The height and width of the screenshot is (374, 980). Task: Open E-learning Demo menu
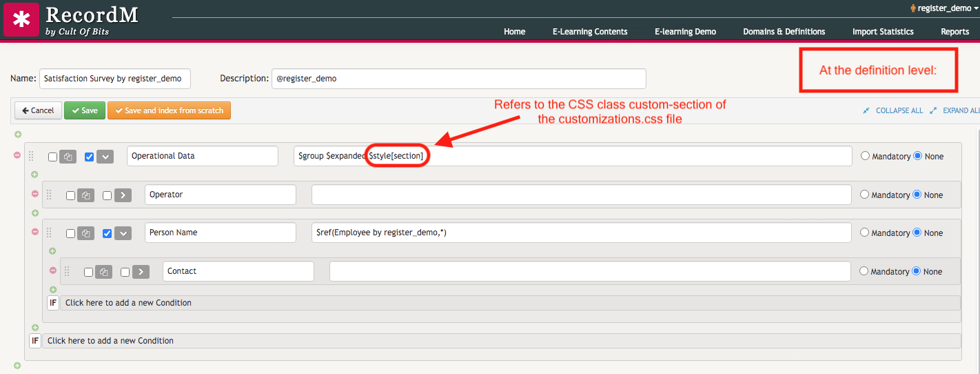686,32
